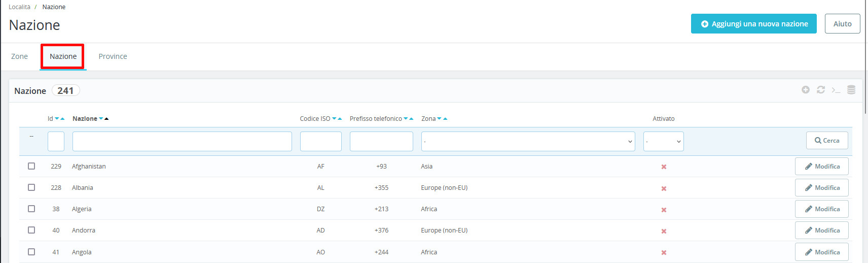Click Modifica for Andorra
The width and height of the screenshot is (868, 263).
click(822, 231)
